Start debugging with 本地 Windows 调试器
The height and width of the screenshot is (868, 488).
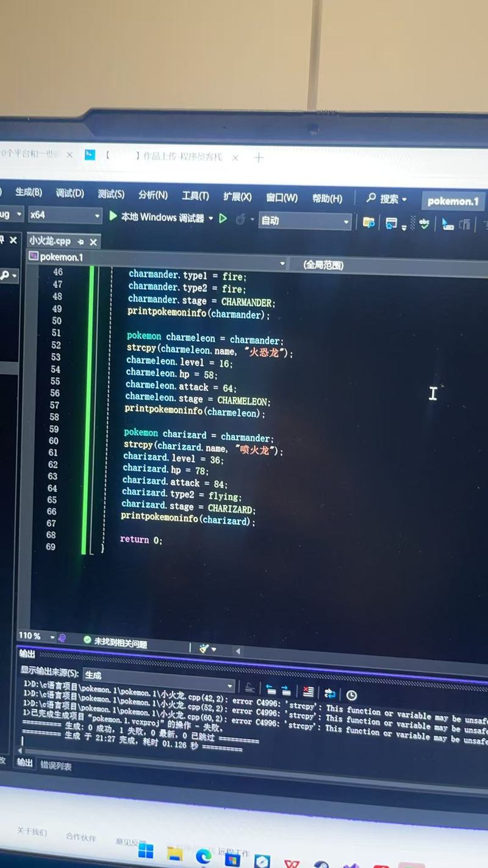(156, 217)
